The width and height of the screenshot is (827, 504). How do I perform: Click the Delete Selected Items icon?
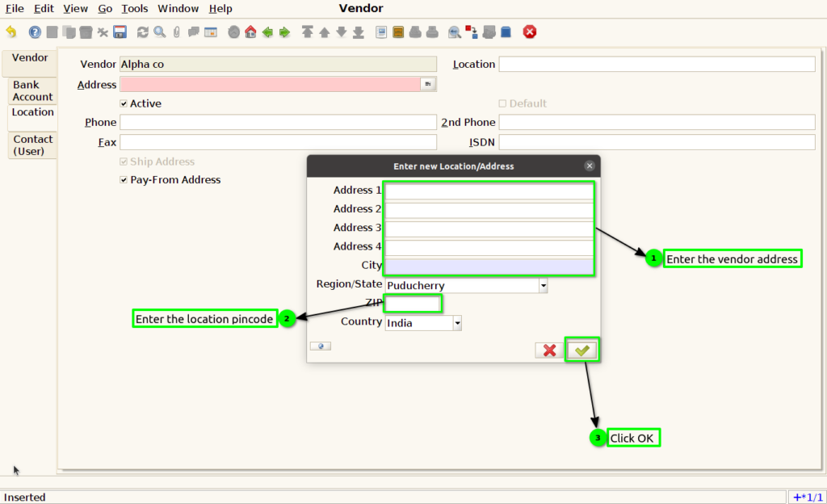(x=103, y=32)
